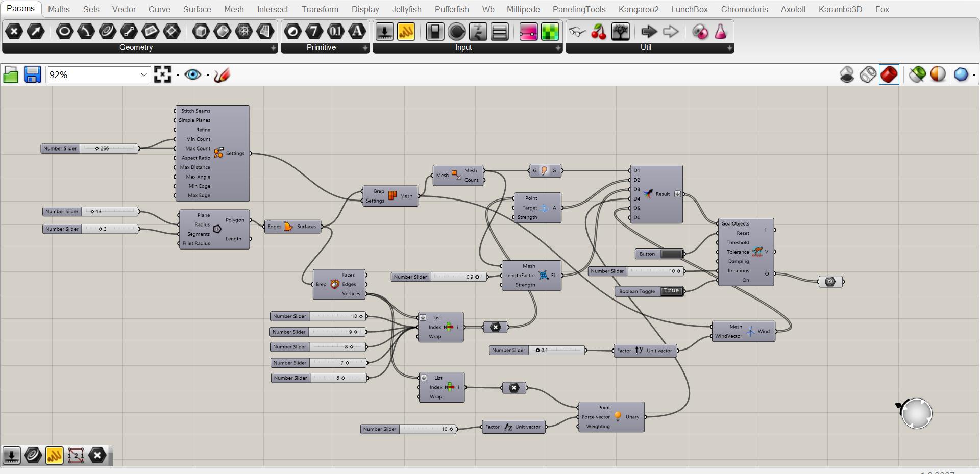Enable wireframe preview mode
Image resolution: width=980 pixels, height=474 pixels.
[x=868, y=74]
